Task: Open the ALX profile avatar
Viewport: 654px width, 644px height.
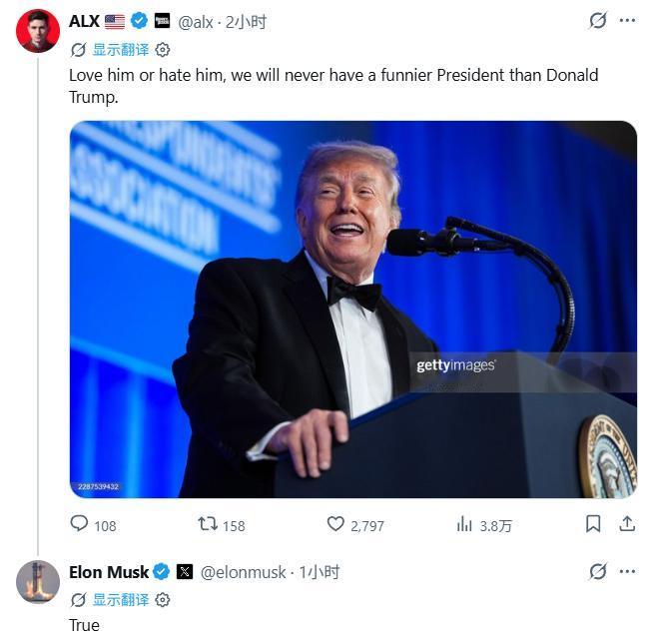Action: pos(38,31)
